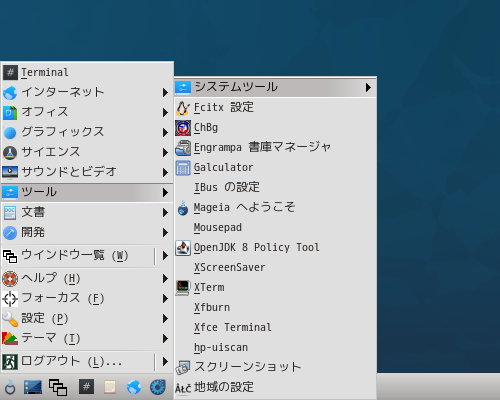The image size is (500, 400).
Task: Expand the ヘルプ submenu arrow
Action: 165,279
